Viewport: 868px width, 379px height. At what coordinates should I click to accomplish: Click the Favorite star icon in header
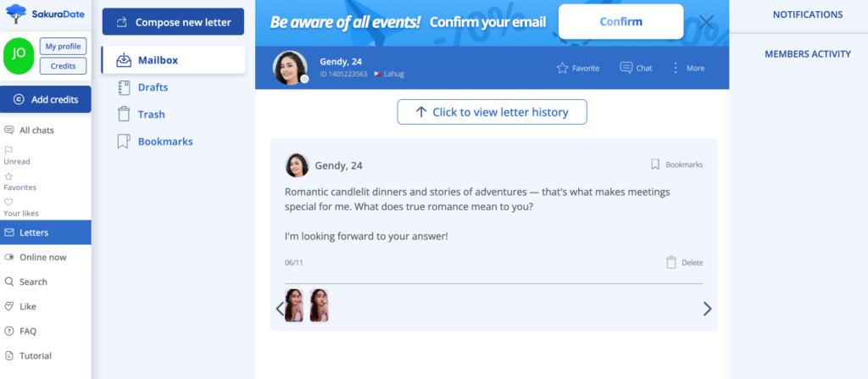click(x=562, y=68)
